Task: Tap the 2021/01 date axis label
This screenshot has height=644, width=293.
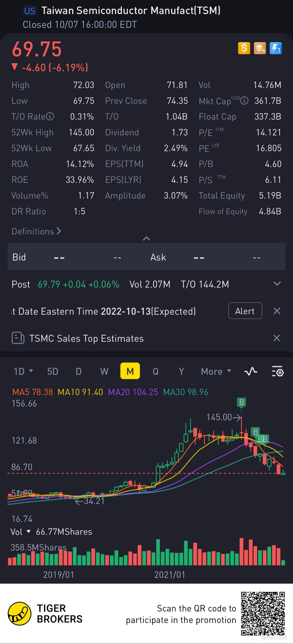Action: [170, 574]
